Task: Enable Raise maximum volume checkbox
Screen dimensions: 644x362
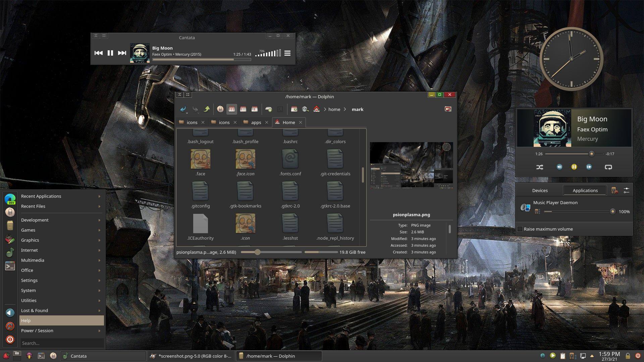Action: click(x=520, y=229)
